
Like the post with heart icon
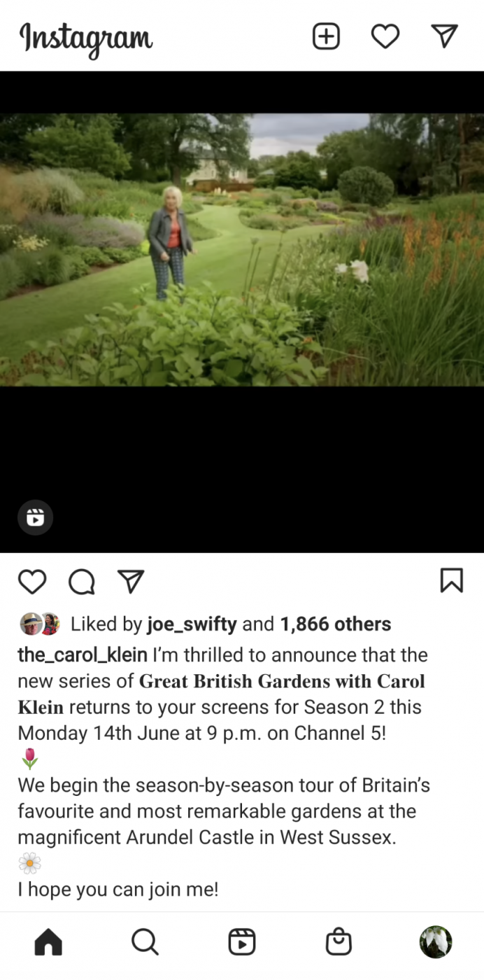click(x=32, y=581)
